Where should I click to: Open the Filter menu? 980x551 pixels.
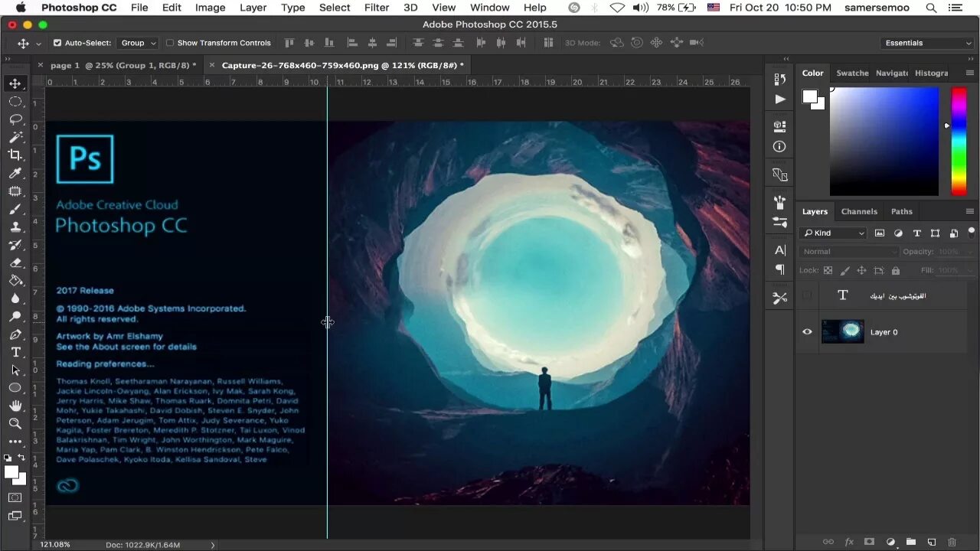point(376,8)
